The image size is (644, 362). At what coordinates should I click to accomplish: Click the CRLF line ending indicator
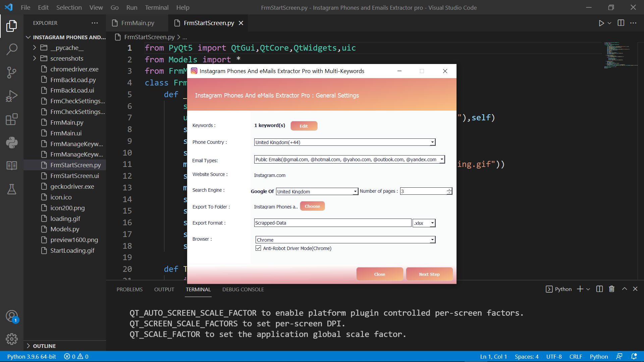576,356
